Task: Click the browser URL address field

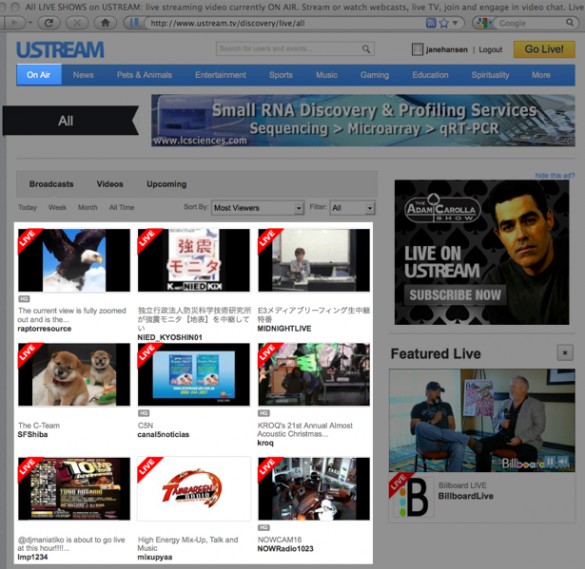Action: click(x=285, y=23)
